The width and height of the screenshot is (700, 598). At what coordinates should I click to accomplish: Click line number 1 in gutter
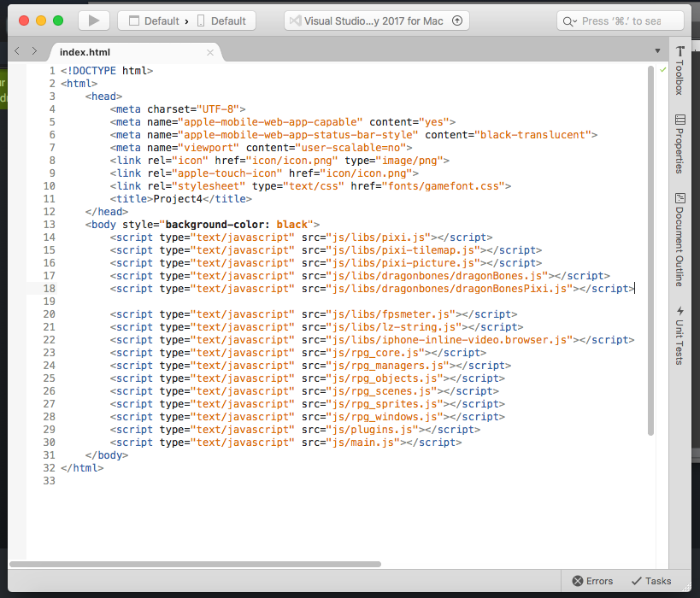tap(52, 71)
